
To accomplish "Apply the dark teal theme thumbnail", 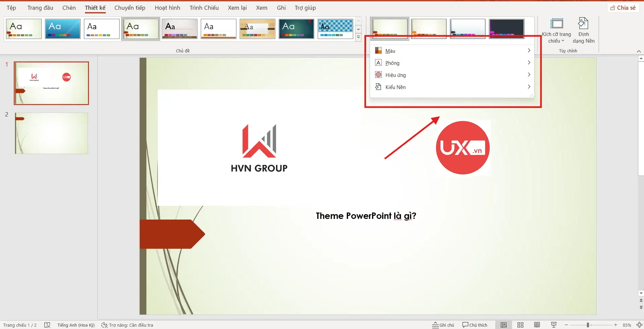I will pos(296,29).
